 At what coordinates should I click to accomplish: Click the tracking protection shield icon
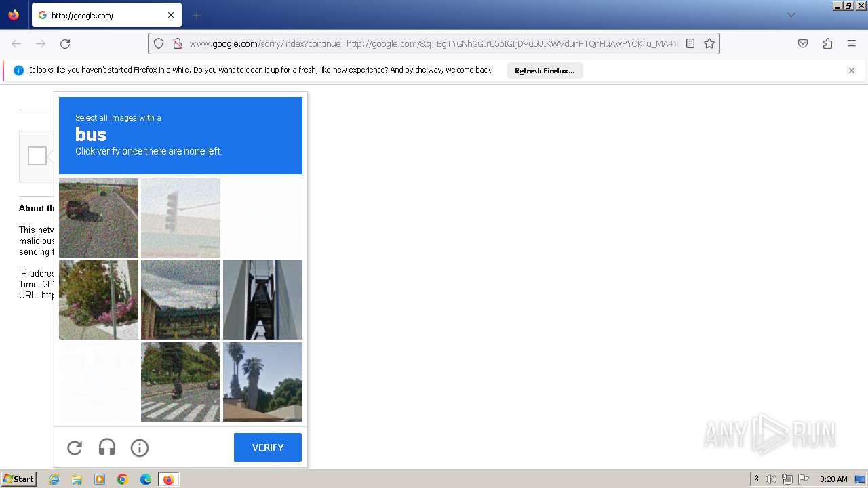click(159, 43)
